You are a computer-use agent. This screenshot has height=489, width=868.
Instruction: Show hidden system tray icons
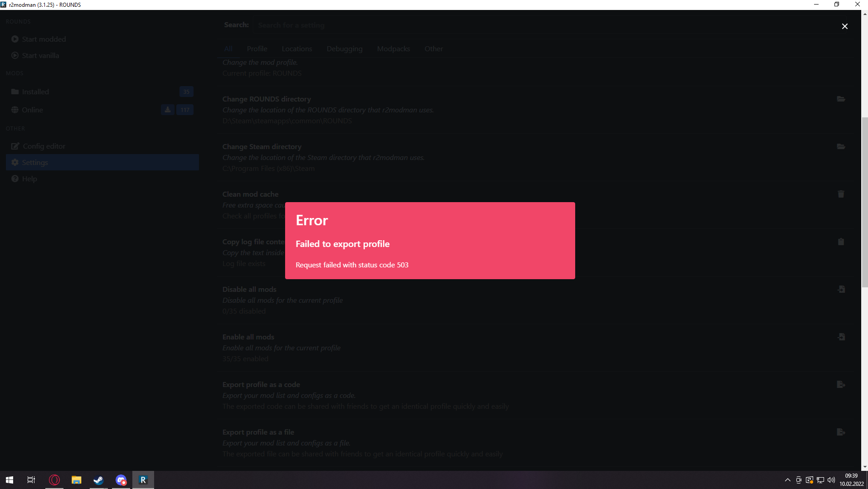point(788,480)
